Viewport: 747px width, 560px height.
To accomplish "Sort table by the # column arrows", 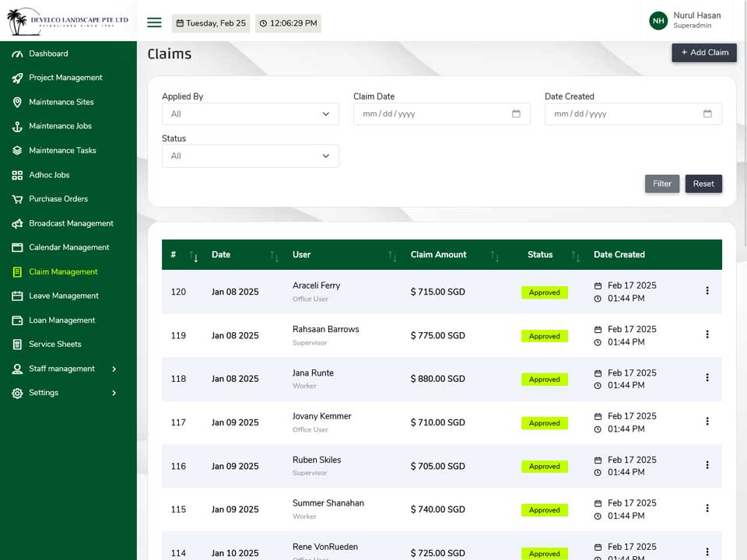I will click(194, 256).
